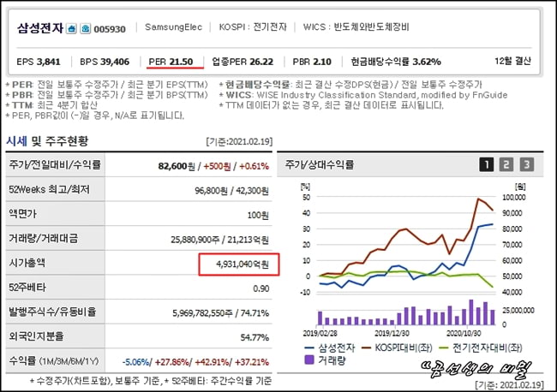557x392 pixels.
Task: Click the +37.21% one-year return
Action: (x=252, y=362)
